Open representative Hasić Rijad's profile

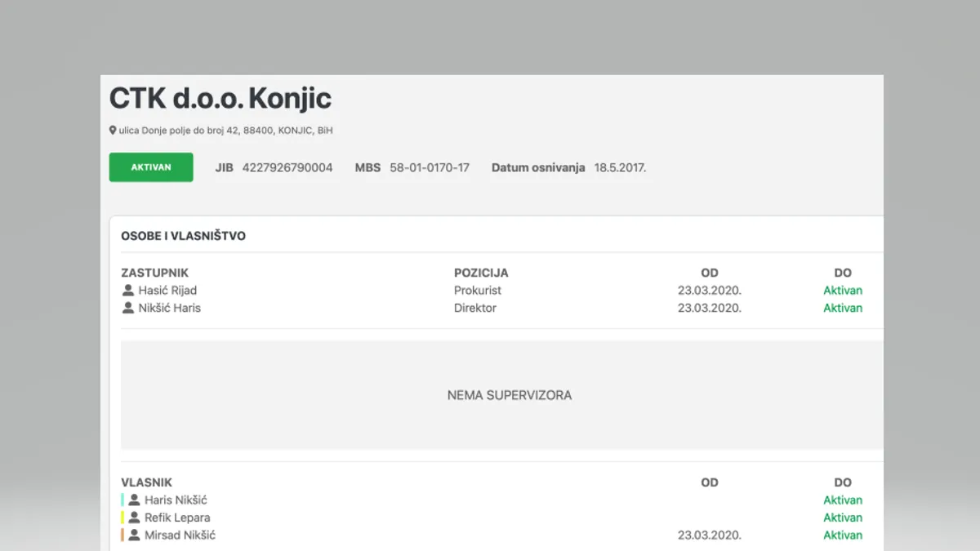tap(167, 291)
